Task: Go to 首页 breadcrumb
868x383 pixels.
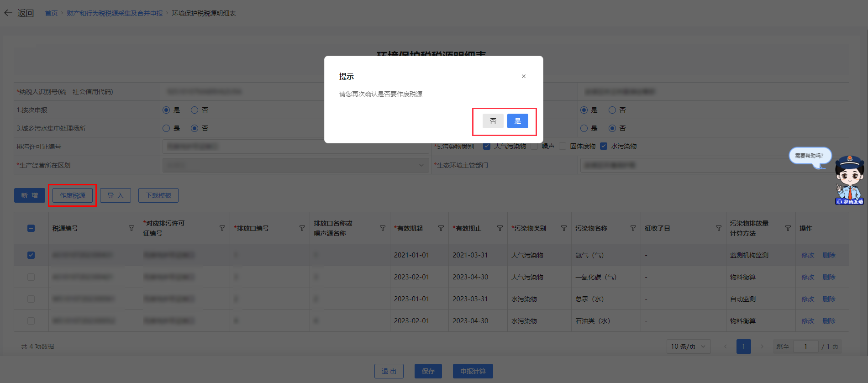Action: coord(51,13)
